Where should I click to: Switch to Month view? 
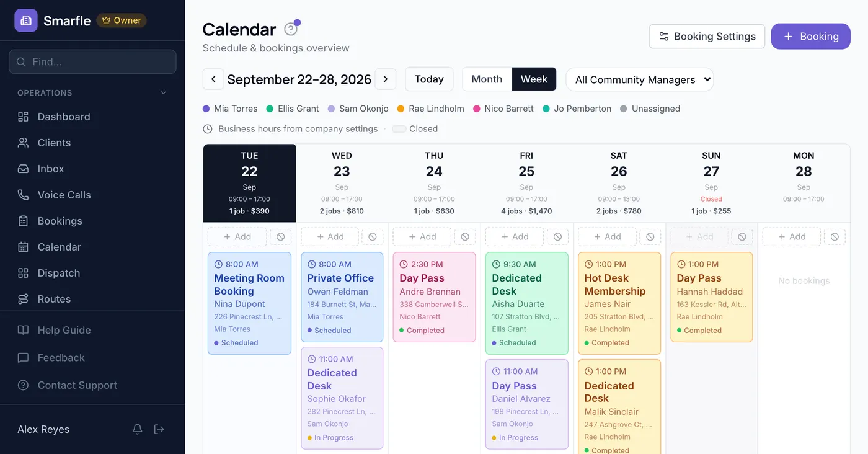tap(487, 79)
